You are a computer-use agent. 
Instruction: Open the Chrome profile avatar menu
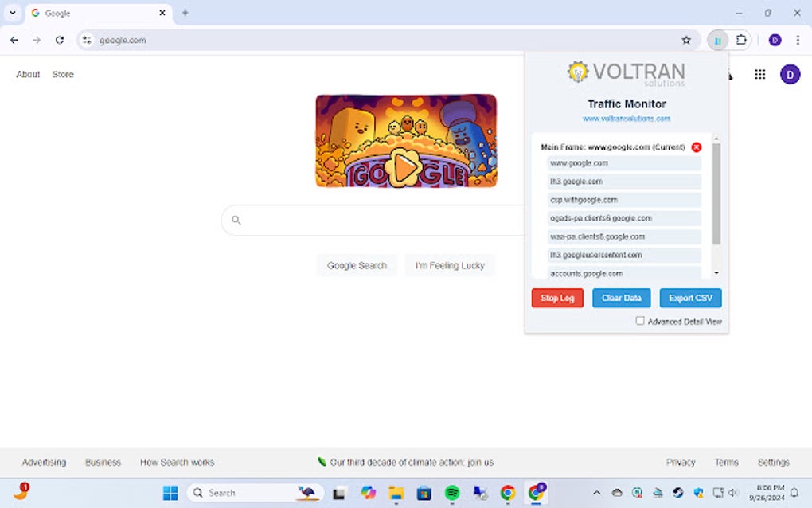pyautogui.click(x=775, y=40)
